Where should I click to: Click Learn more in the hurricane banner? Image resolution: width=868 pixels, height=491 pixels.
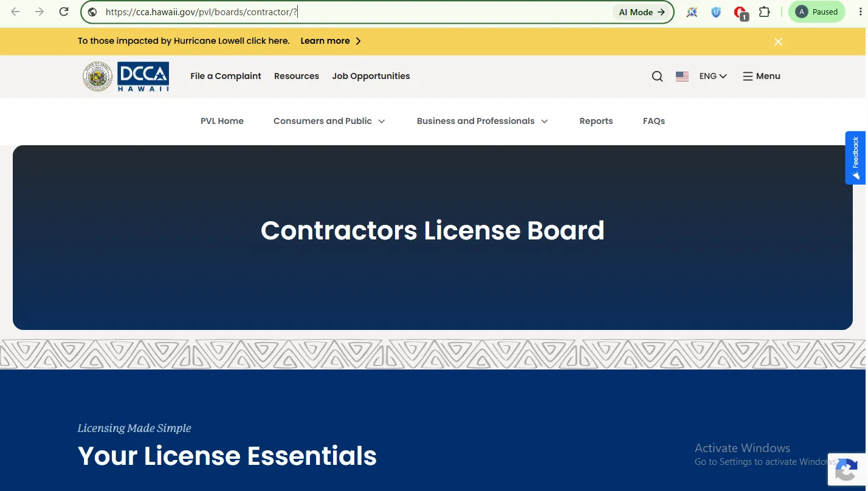pyautogui.click(x=331, y=41)
